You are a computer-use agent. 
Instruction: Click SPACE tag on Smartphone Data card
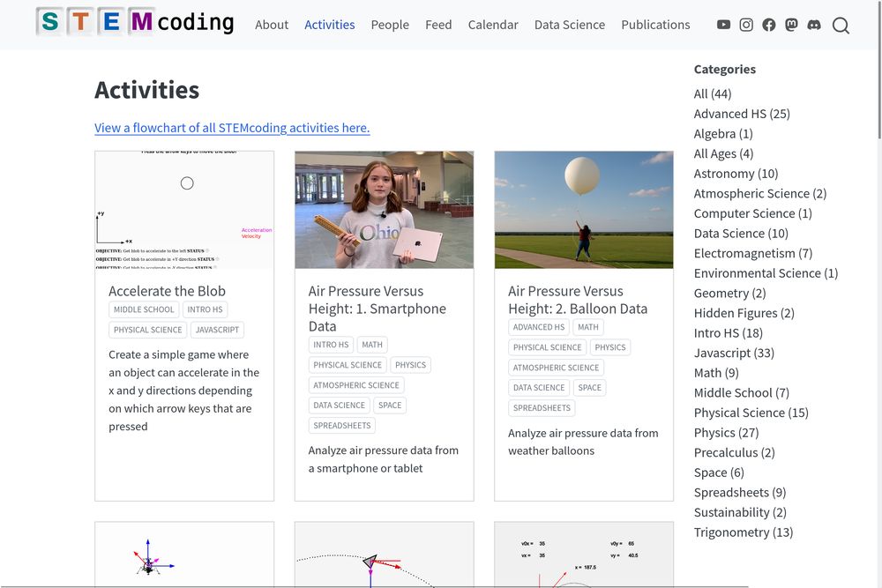[390, 406]
